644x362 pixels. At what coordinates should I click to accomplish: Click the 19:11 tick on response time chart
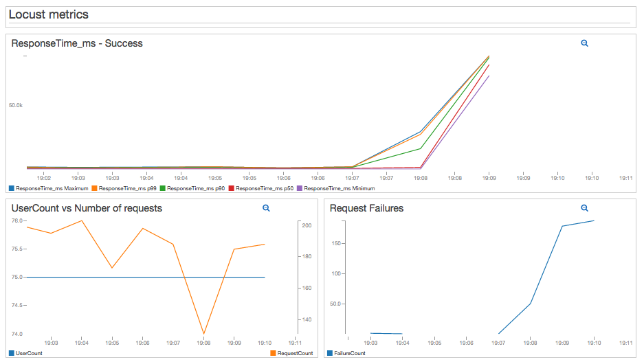pyautogui.click(x=626, y=178)
